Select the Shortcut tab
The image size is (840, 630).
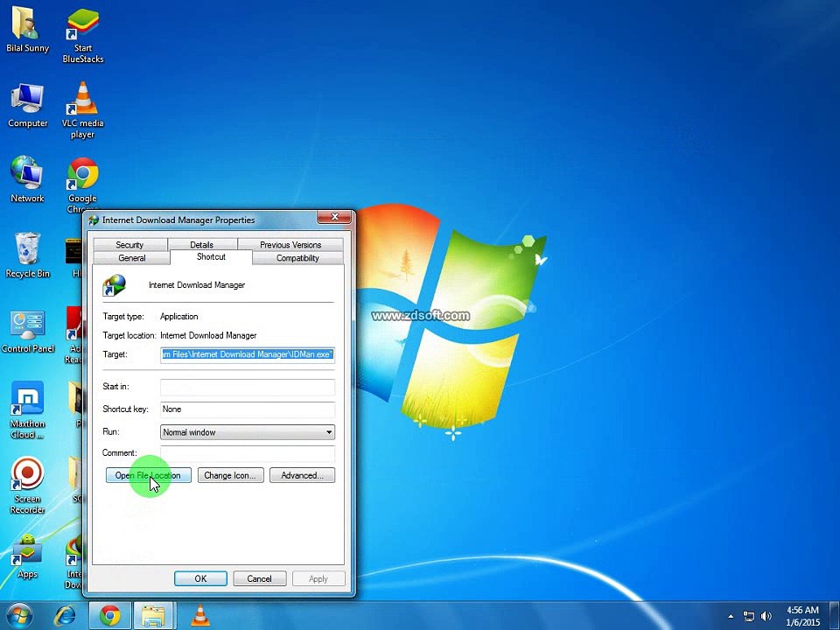coord(211,256)
